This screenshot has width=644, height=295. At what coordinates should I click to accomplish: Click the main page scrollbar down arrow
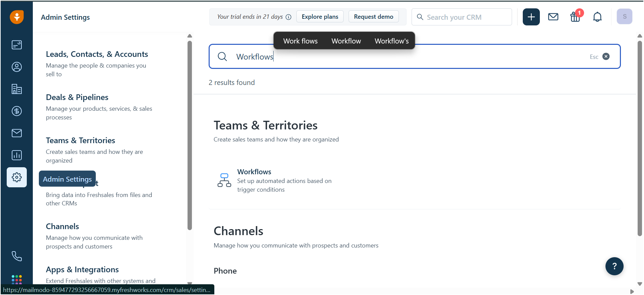640,284
